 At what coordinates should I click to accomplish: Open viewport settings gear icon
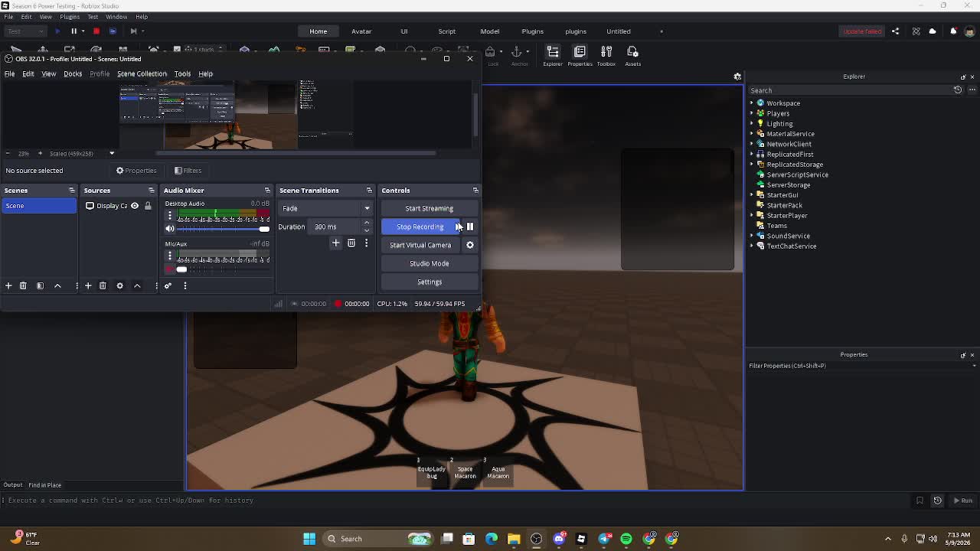[x=737, y=77]
